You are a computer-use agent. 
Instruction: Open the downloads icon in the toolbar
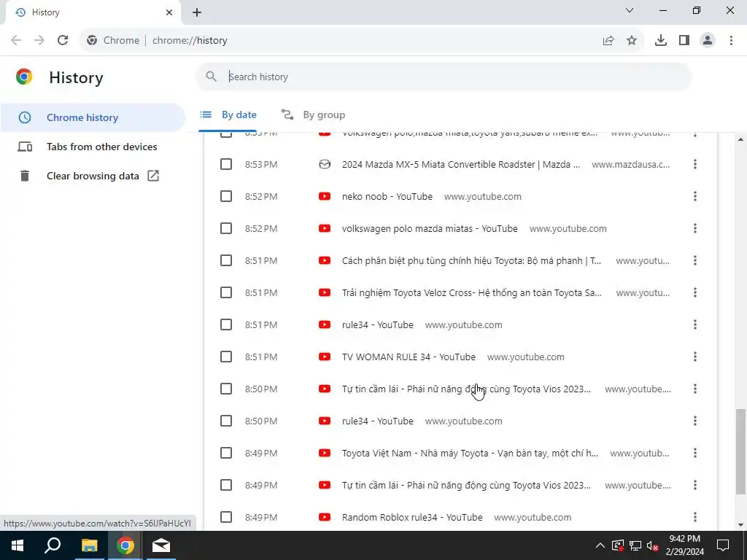pos(661,41)
